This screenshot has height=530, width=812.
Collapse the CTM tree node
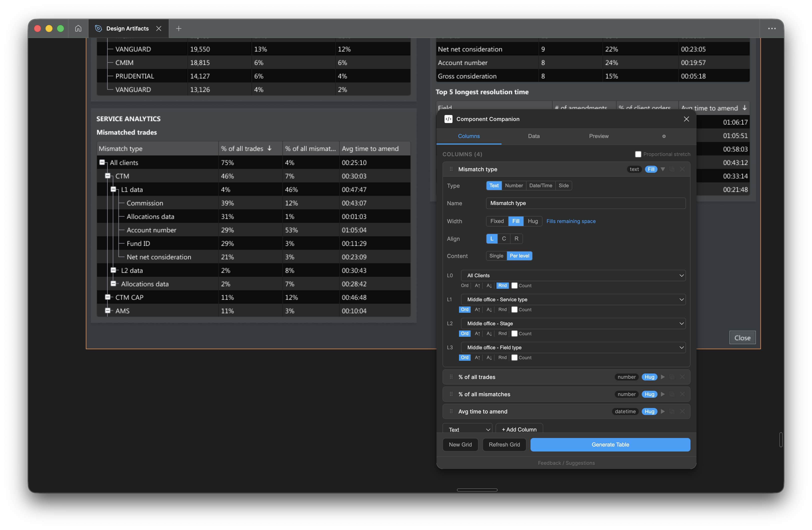click(107, 176)
